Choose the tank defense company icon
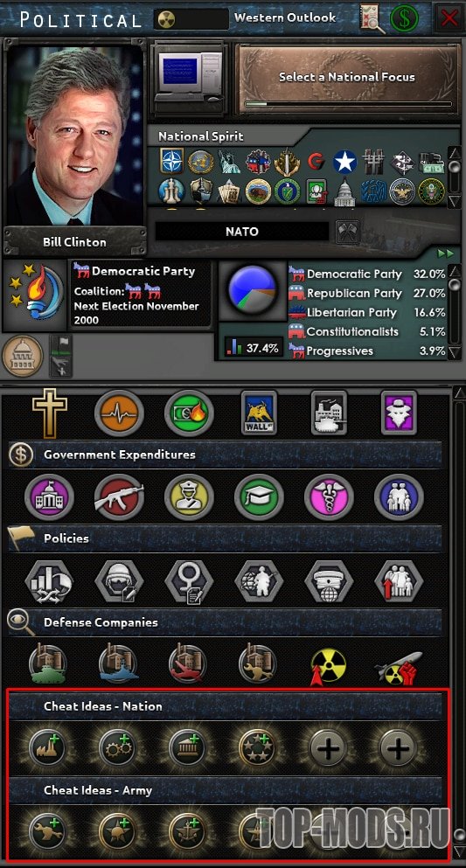 click(x=48, y=663)
